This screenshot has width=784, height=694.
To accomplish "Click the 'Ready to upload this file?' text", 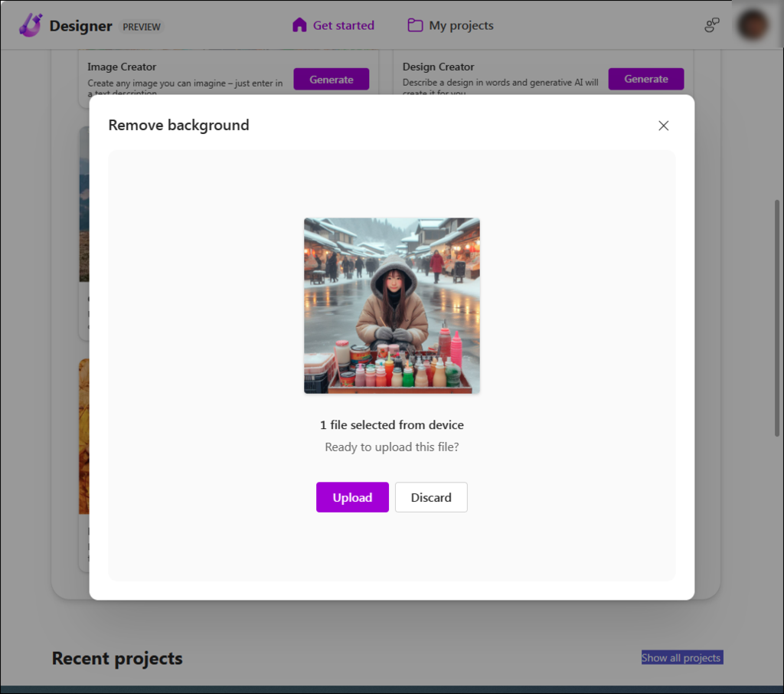I will (392, 447).
